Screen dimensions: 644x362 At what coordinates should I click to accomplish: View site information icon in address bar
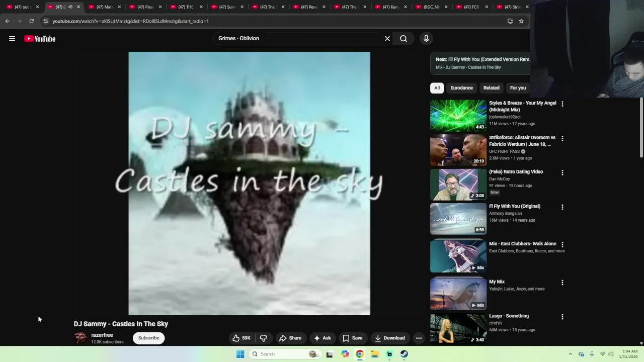click(x=46, y=21)
